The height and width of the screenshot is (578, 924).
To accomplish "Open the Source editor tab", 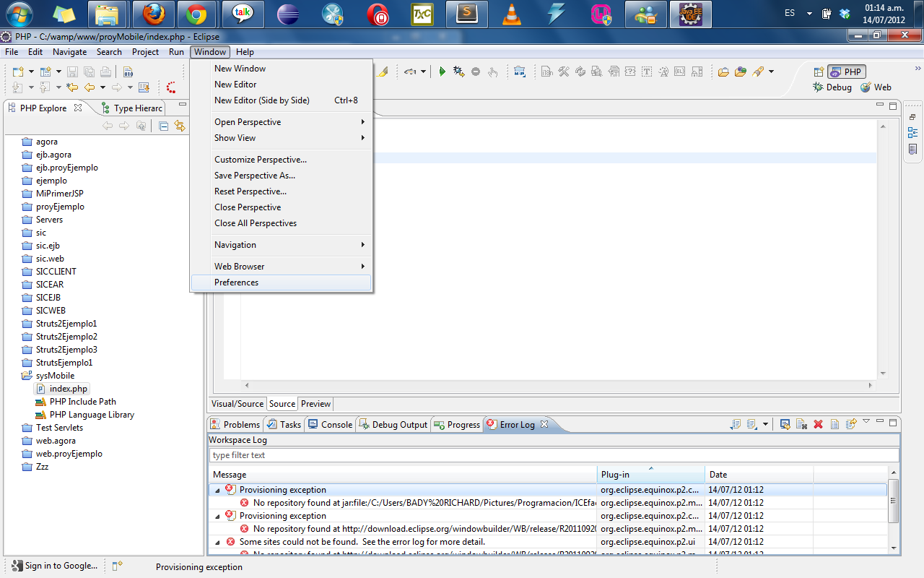I will 282,404.
